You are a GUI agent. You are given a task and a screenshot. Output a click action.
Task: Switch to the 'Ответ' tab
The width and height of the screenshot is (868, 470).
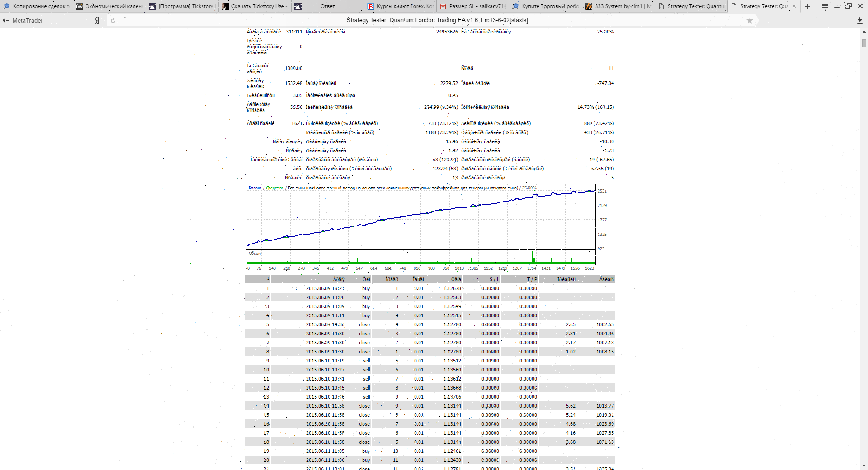click(x=328, y=6)
